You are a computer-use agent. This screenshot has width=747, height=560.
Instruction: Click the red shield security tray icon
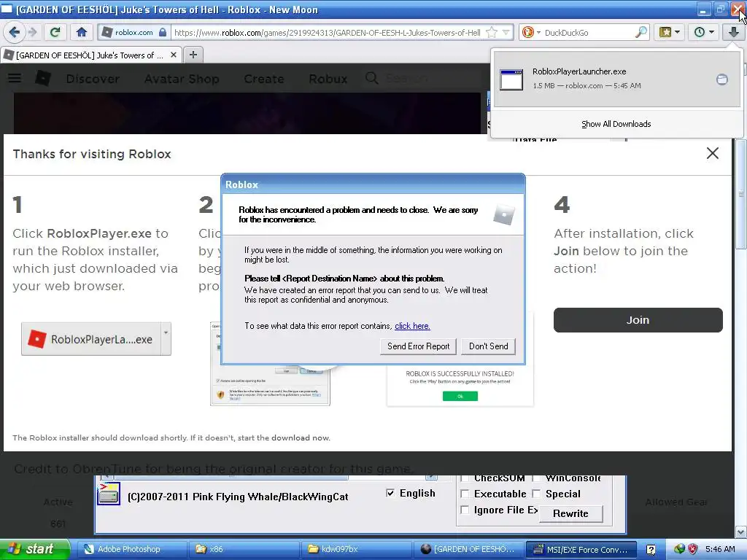(693, 549)
